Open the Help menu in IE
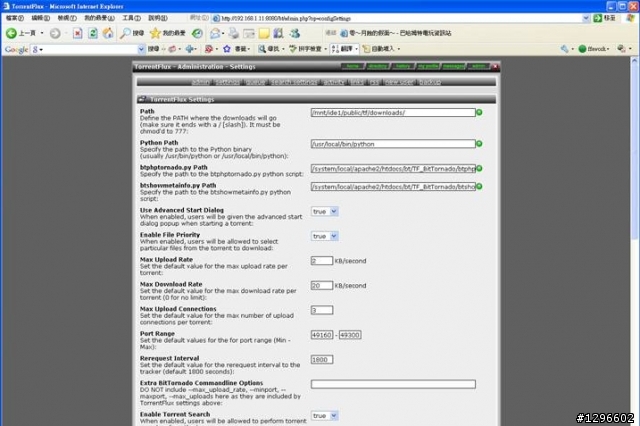Image resolution: width=640 pixels, height=426 pixels. coord(158,18)
